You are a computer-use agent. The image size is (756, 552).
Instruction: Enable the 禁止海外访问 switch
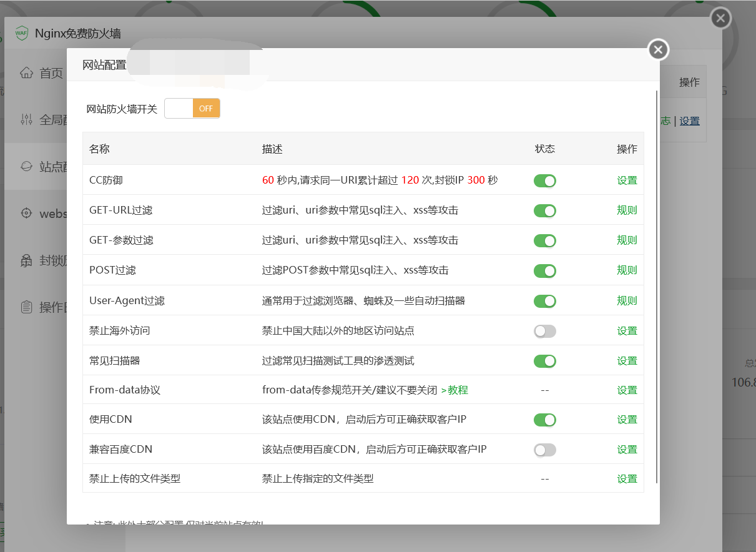pyautogui.click(x=545, y=331)
